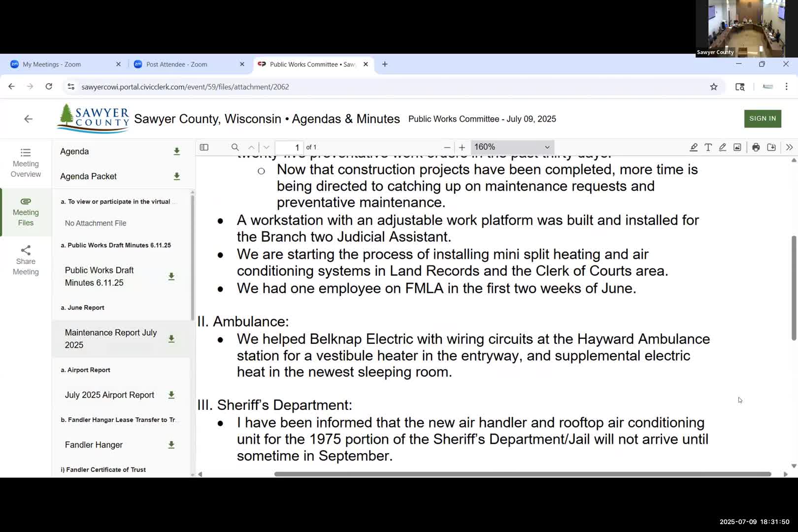Open the browser three-dot menu

pos(786,87)
